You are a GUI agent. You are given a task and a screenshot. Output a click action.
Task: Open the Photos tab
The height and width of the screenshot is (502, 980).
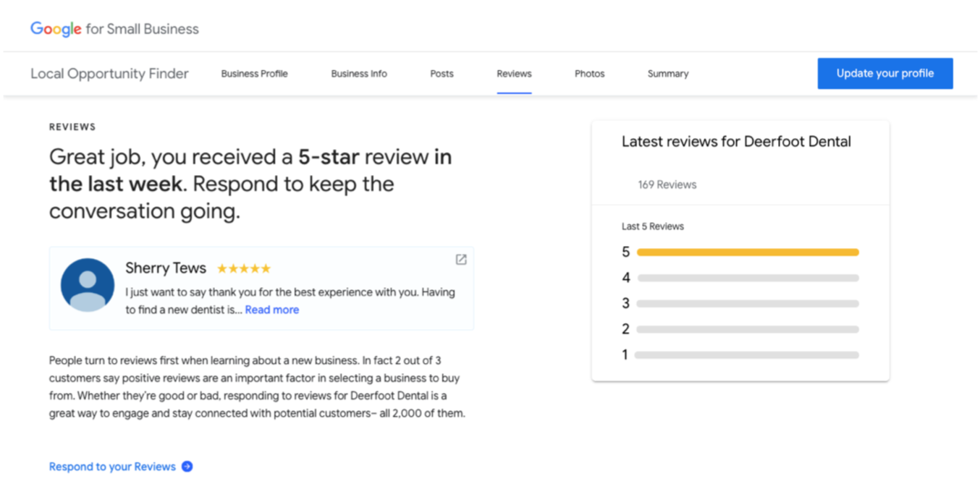pyautogui.click(x=589, y=74)
